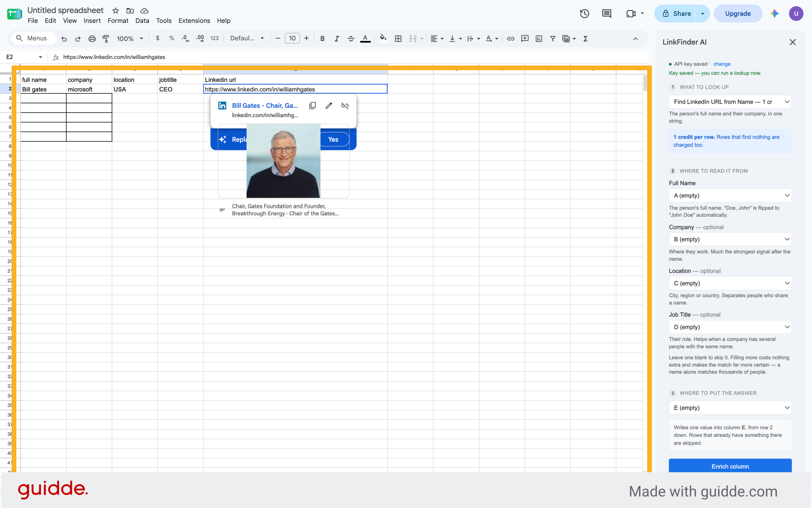Choose the Job Title column dropdown
812x508 pixels.
(730, 327)
